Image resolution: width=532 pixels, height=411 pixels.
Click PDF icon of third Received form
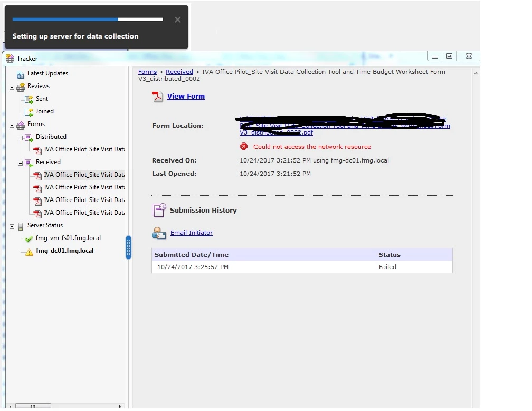pos(37,201)
